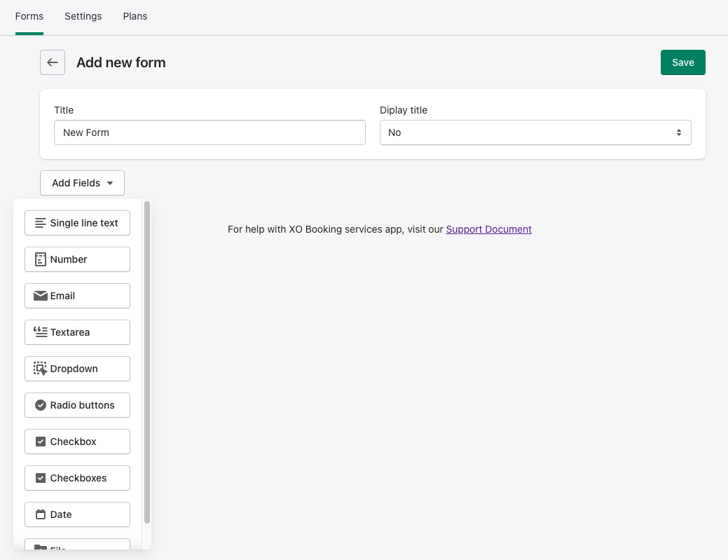Click the green Save button

tap(682, 62)
